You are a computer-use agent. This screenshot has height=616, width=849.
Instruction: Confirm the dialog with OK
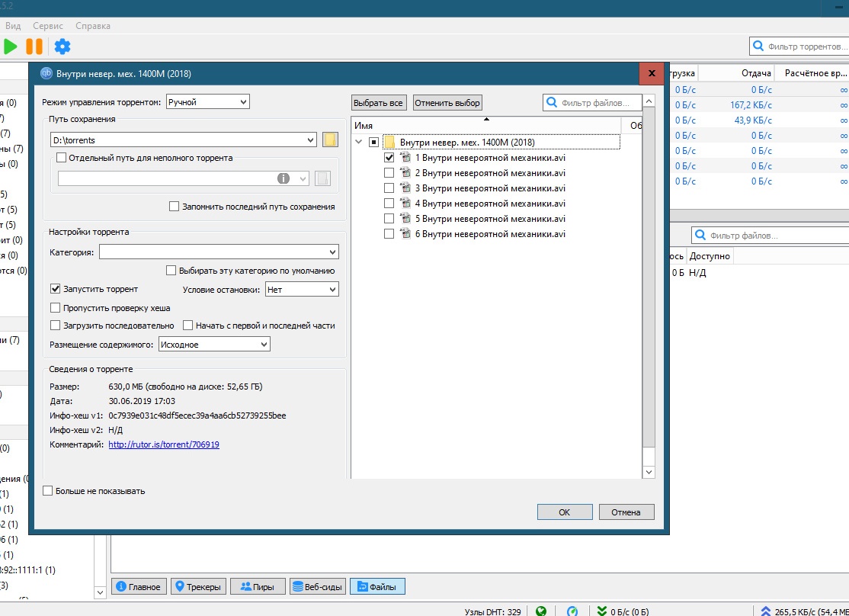click(x=565, y=512)
